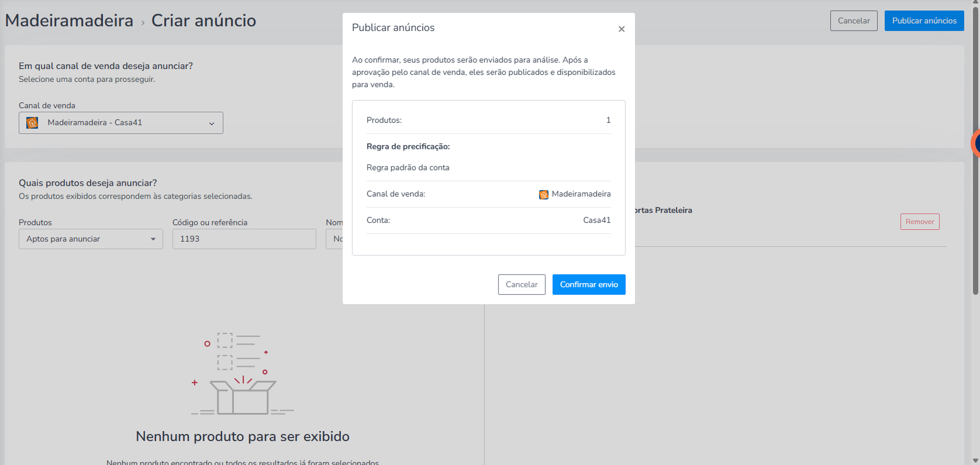Close the Publicar anúncios dialog with X
Viewport: 980px width, 465px height.
(x=622, y=29)
